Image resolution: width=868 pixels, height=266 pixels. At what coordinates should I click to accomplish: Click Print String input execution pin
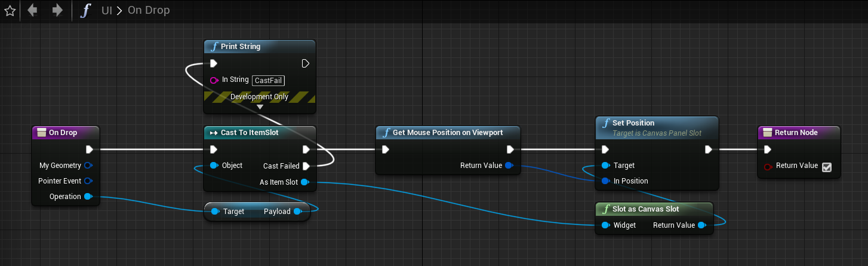[214, 63]
